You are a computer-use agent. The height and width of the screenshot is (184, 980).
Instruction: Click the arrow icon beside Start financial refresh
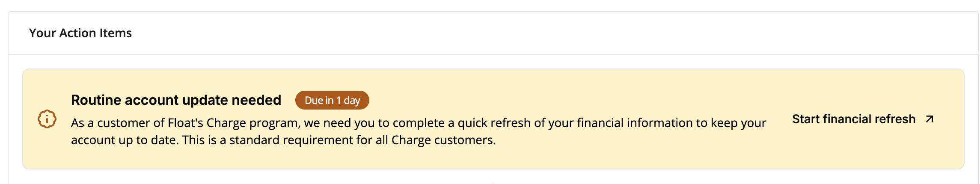[929, 119]
